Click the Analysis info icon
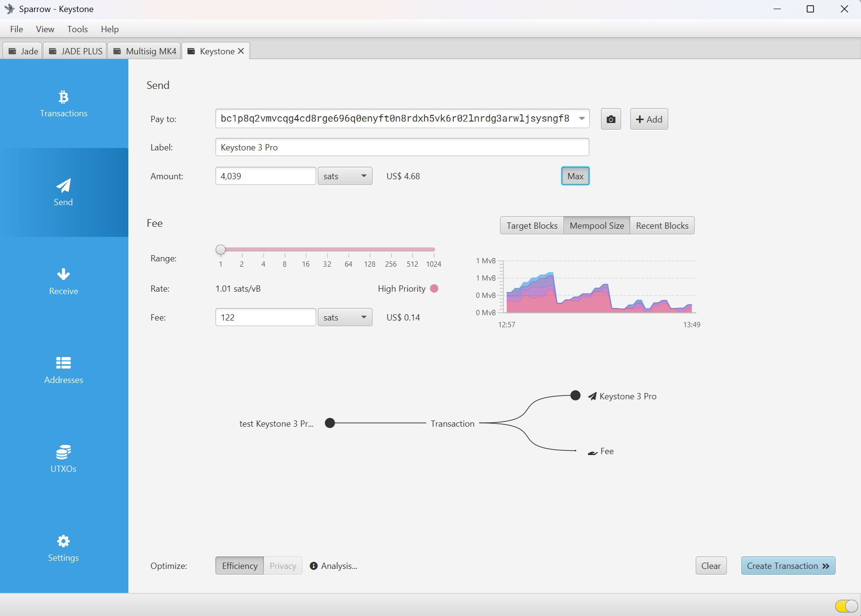Screen dimensions: 861x616 tap(313, 566)
